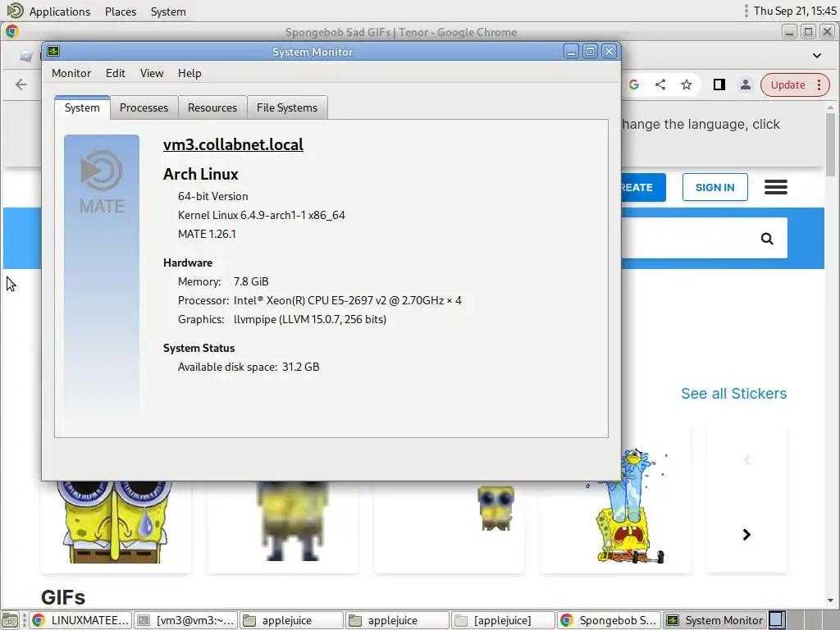
Task: Click the scroll-down arrow of Chrome scrollbar
Action: (830, 600)
